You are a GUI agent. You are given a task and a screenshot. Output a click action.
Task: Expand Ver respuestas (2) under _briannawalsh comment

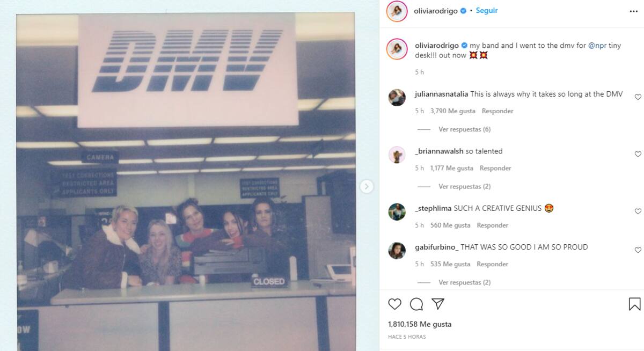pos(464,186)
